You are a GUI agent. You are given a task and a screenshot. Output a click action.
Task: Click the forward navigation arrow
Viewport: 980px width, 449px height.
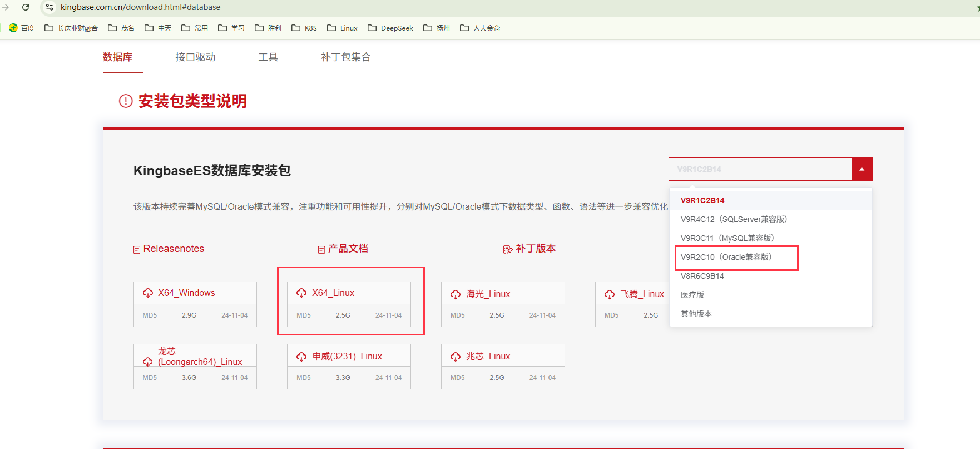(6, 7)
